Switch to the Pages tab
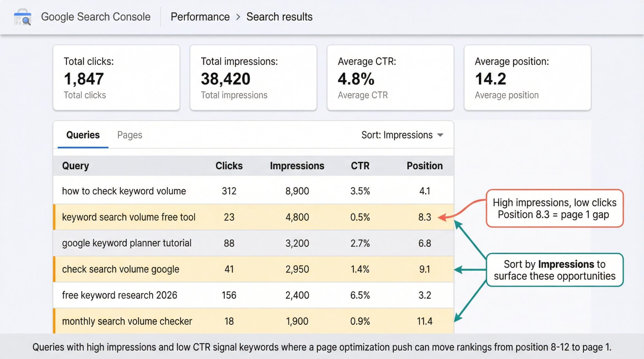 (x=129, y=135)
